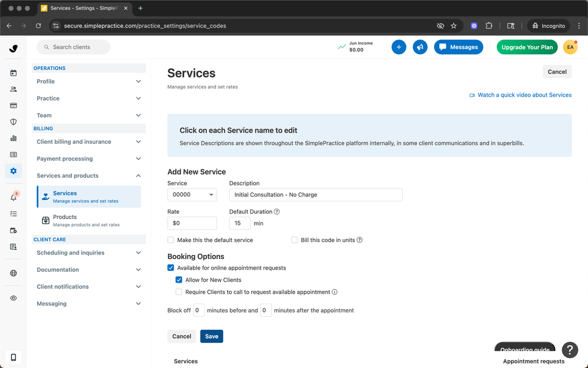Click the megaphone announcements icon

coord(420,47)
